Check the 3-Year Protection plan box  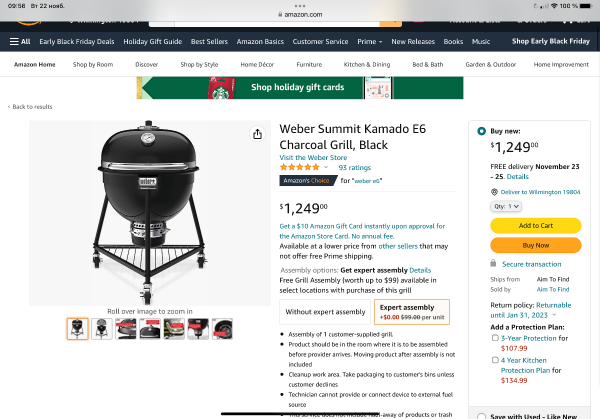[495, 338]
